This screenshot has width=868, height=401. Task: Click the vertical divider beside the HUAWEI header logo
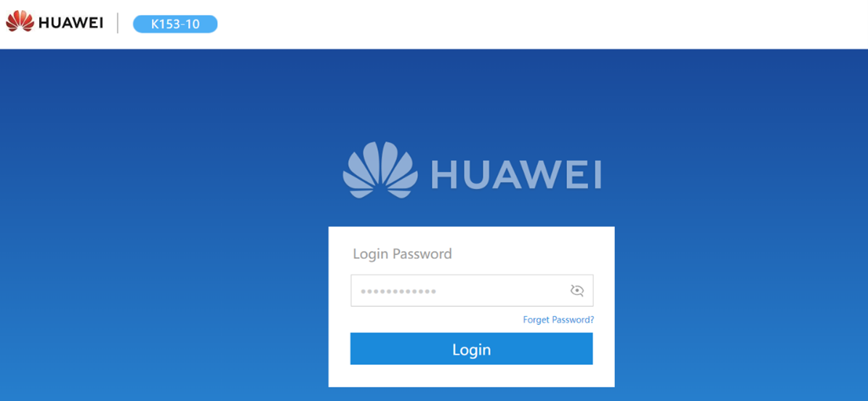point(117,23)
